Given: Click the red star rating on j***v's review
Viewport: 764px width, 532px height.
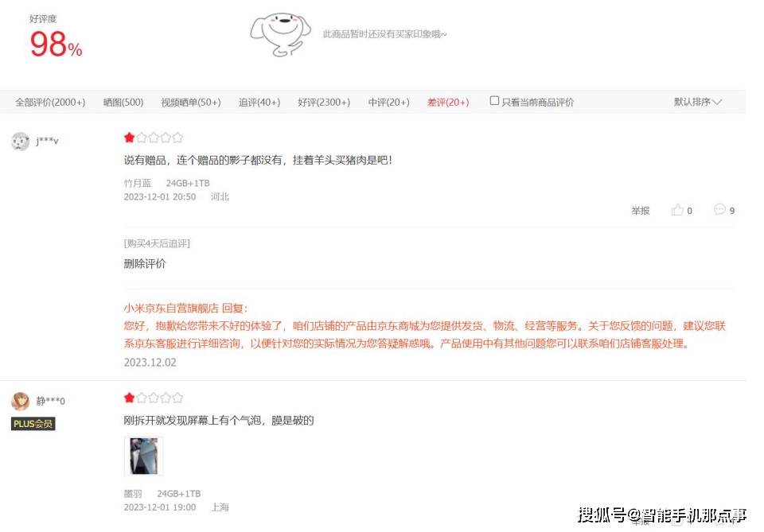Looking at the screenshot, I should point(129,138).
